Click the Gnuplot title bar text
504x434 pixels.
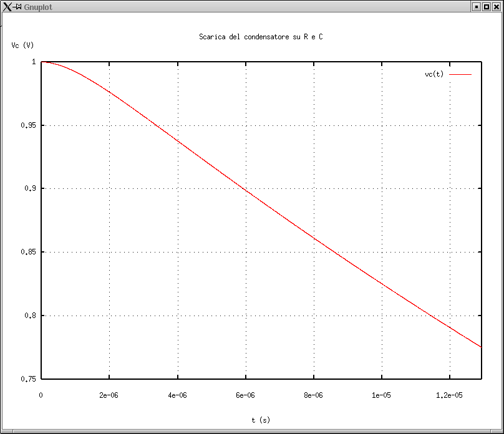click(37, 7)
